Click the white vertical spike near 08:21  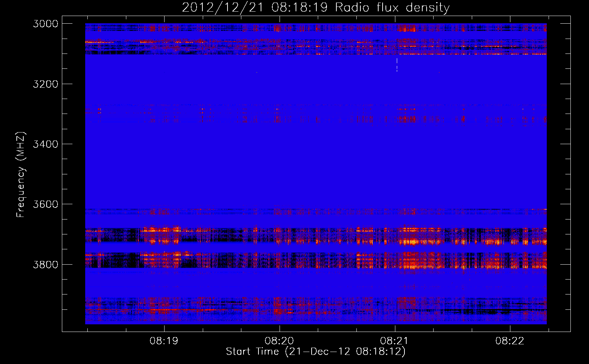coord(397,65)
